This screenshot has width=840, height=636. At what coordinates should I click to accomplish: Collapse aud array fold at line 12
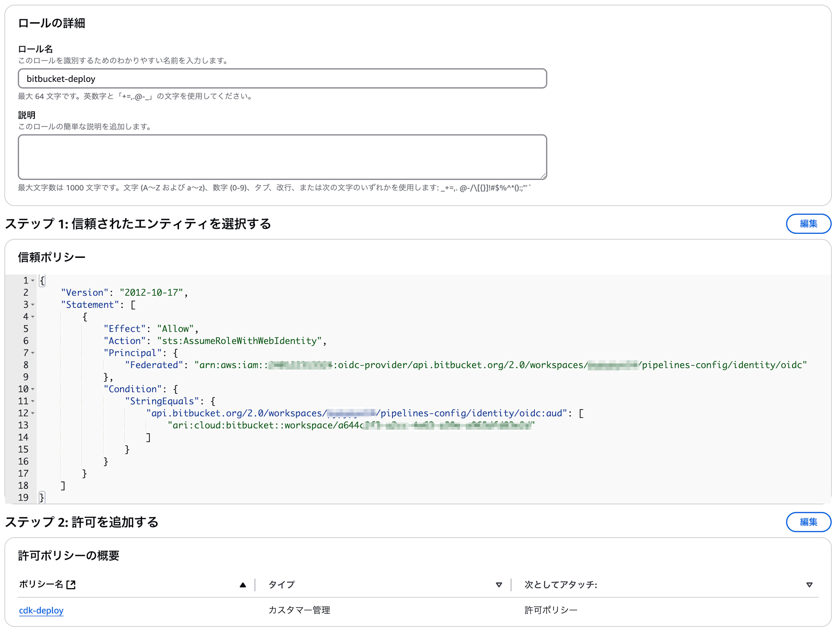[x=33, y=414]
